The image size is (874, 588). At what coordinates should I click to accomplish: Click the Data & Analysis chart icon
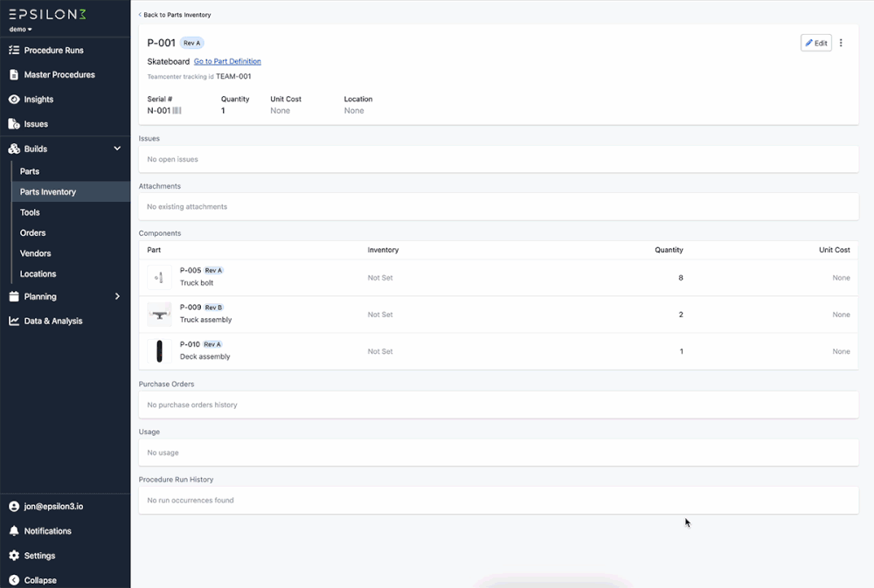[15, 321]
